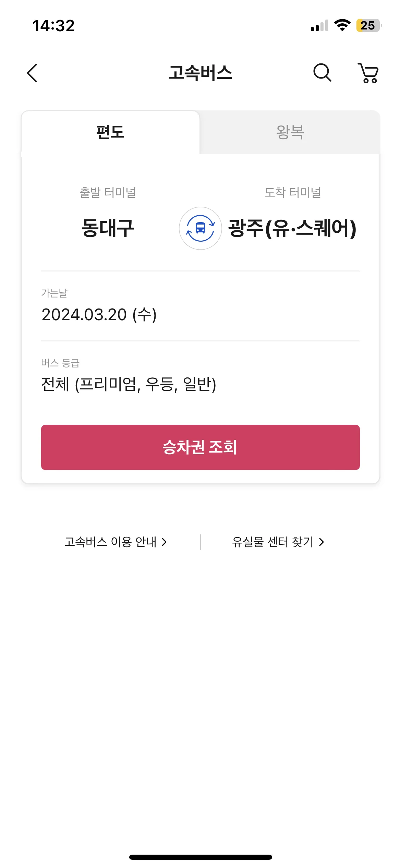Tap the 승차권 조회 button
Screen dimensions: 401x868
coord(200,447)
